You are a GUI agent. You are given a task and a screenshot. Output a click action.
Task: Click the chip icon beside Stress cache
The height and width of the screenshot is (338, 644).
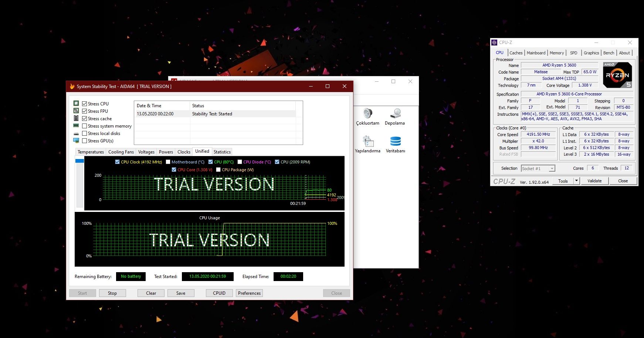pos(76,118)
